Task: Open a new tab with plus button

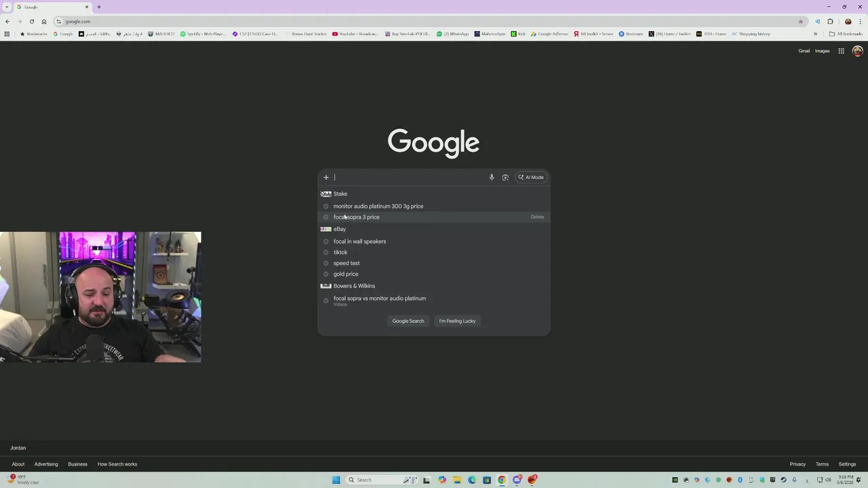Action: tap(99, 7)
